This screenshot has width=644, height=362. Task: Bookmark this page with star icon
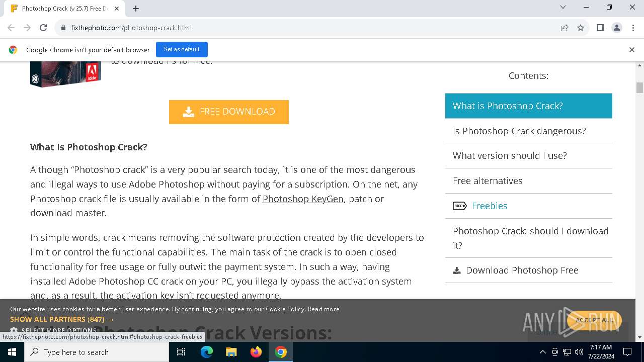(x=581, y=28)
